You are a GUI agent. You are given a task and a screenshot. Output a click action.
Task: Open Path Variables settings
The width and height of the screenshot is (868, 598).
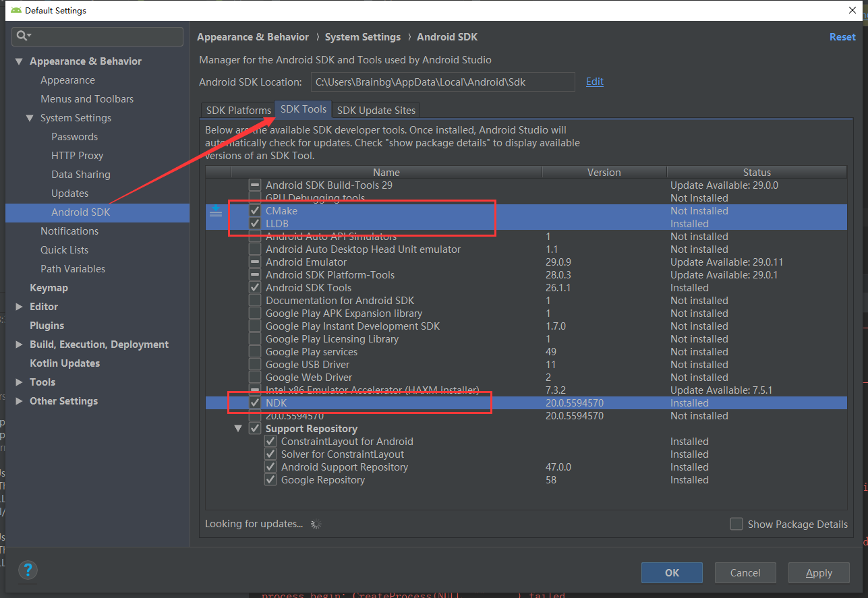click(73, 269)
